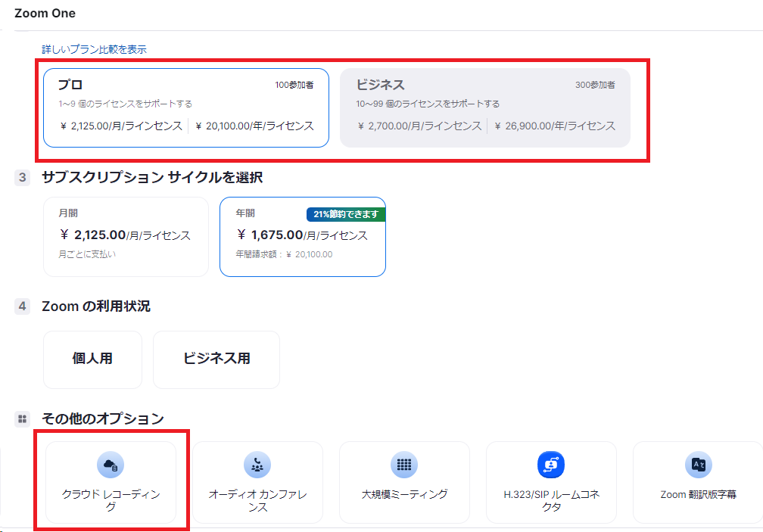The width and height of the screenshot is (763, 532).
Task: Click the Zoom の利用状況 heading
Action: pos(96,306)
